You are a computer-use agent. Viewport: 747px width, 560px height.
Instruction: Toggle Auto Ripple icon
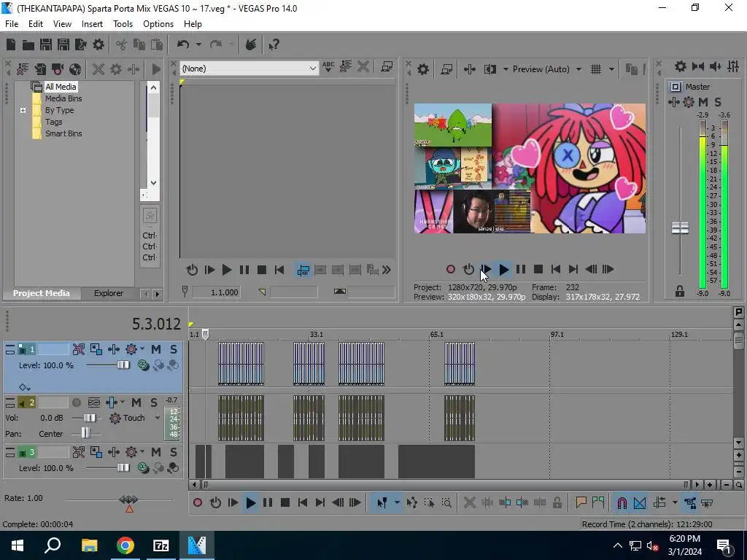point(659,502)
